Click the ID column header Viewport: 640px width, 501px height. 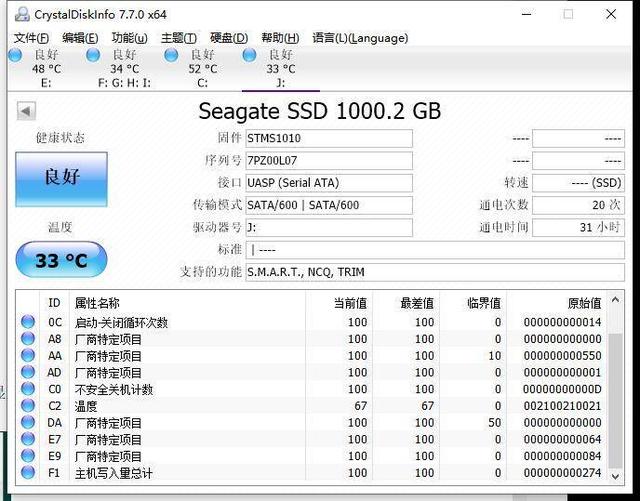coord(54,303)
